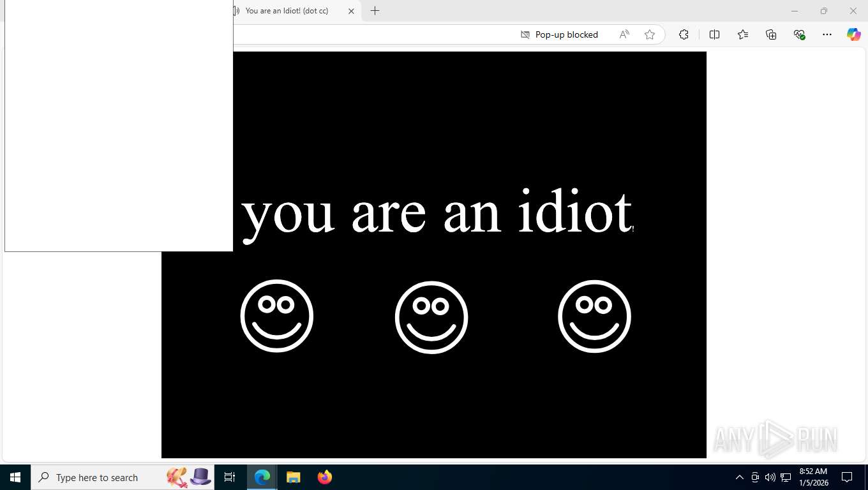Click inside the blank white pop-up window
This screenshot has width=868, height=490.
coord(119,126)
